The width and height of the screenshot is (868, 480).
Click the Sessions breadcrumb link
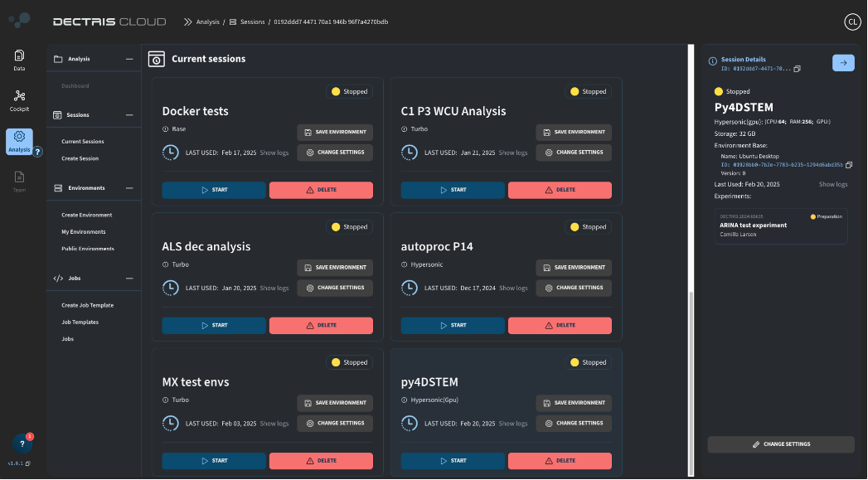252,22
